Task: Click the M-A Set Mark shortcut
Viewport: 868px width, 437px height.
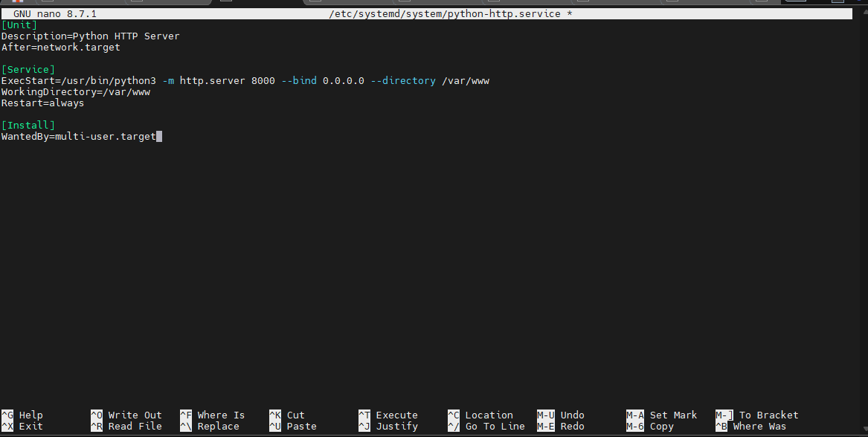Action: (661, 415)
